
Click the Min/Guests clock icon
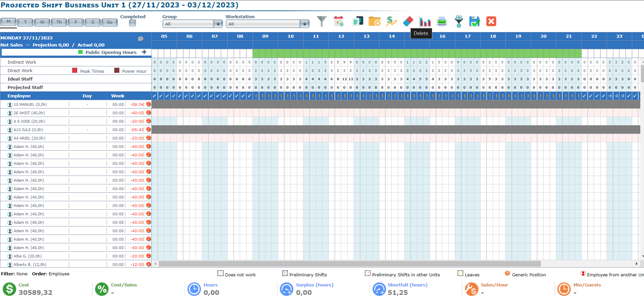564,289
